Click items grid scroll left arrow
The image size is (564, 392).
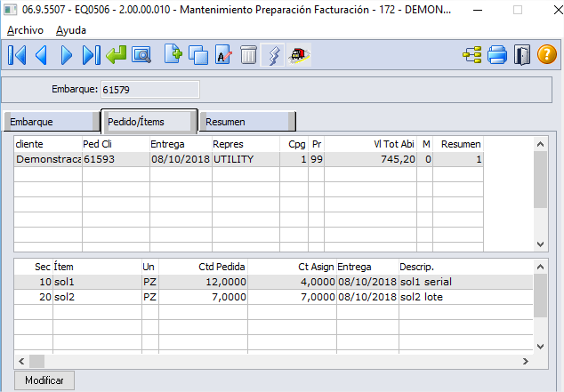click(21, 361)
